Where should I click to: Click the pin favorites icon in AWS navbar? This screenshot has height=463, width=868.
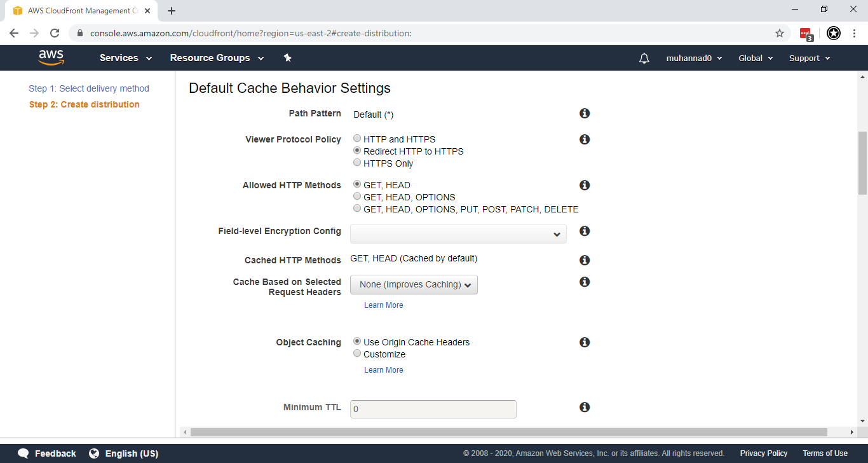tap(287, 57)
